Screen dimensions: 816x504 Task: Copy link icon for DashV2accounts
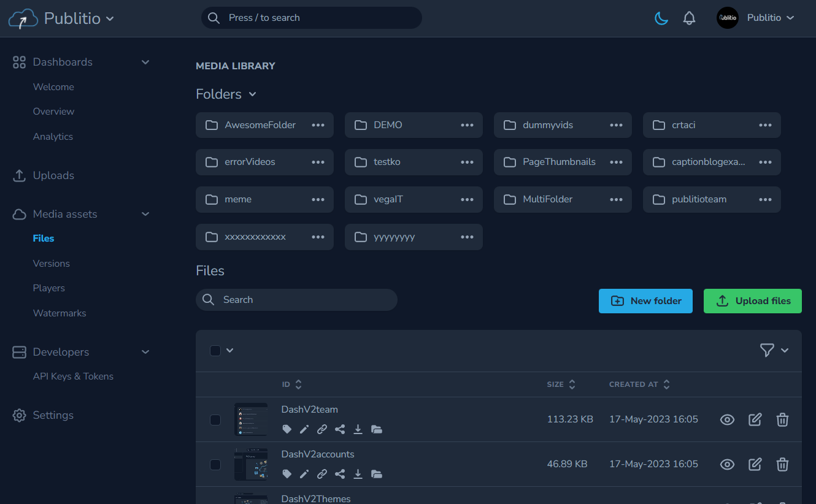click(322, 474)
